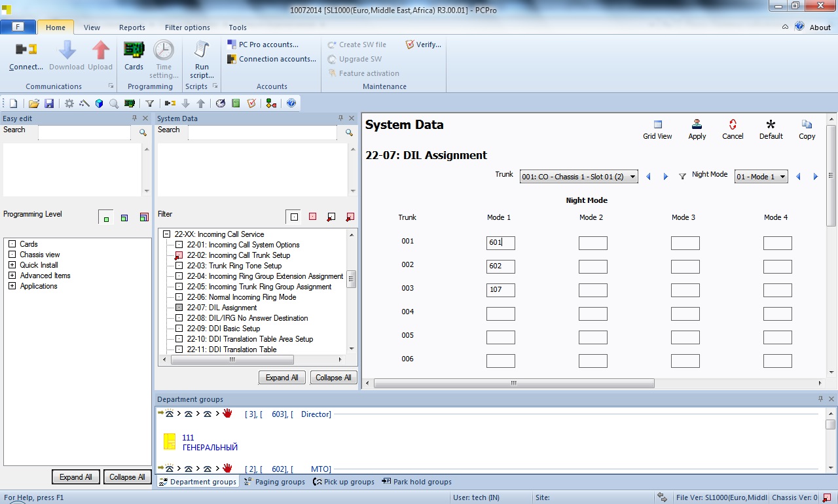Open the Tools ribbon tab
Screen dimensions: 838x504
(238, 27)
